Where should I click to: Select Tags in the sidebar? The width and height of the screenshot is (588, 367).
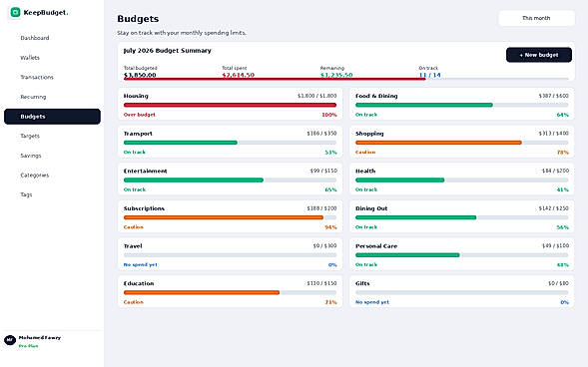click(x=26, y=194)
